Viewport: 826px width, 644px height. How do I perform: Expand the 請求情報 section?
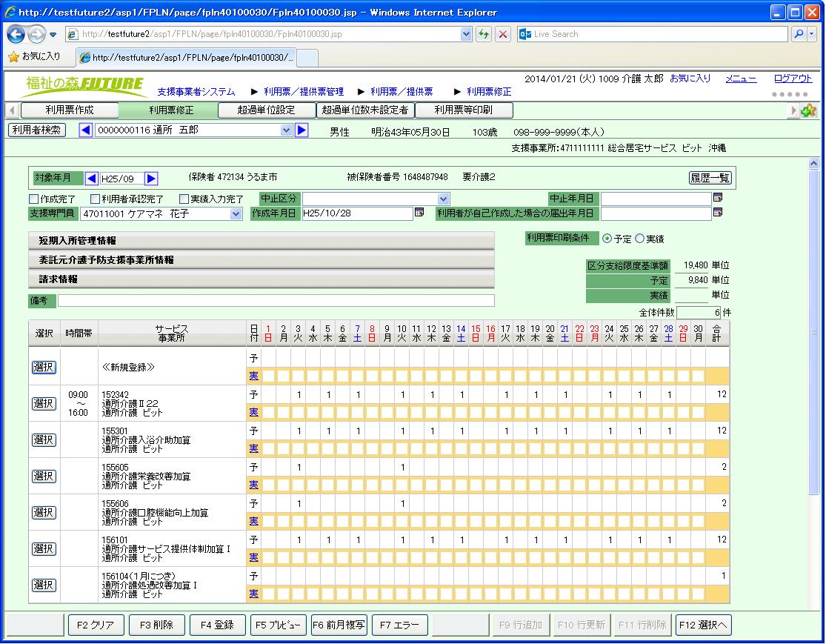click(x=262, y=279)
